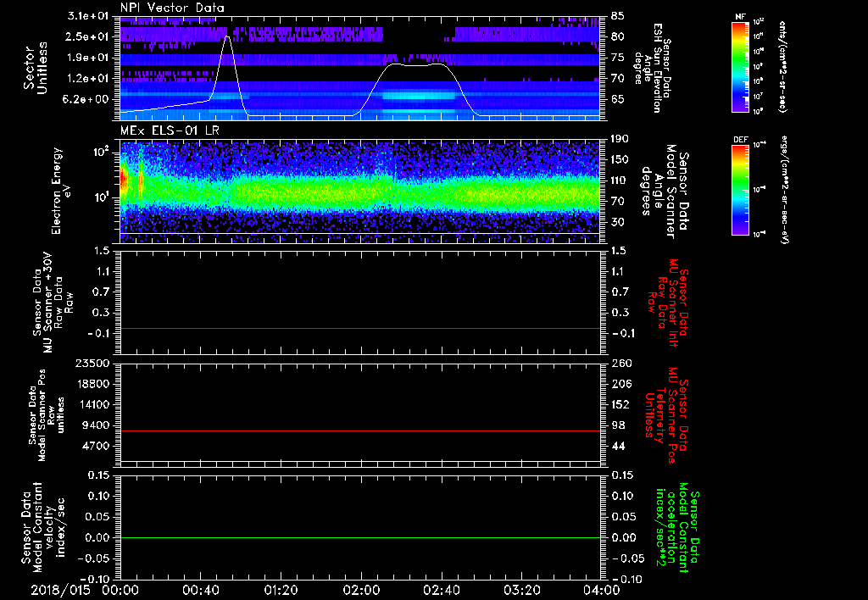Click the red line in MU Scanner +30V plot

360,328
